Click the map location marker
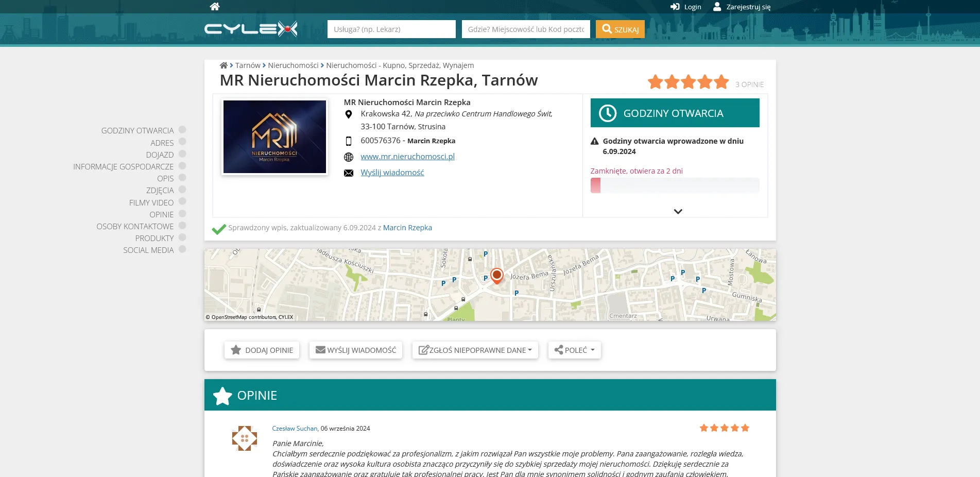Screen dimensions: 980x477 496,276
